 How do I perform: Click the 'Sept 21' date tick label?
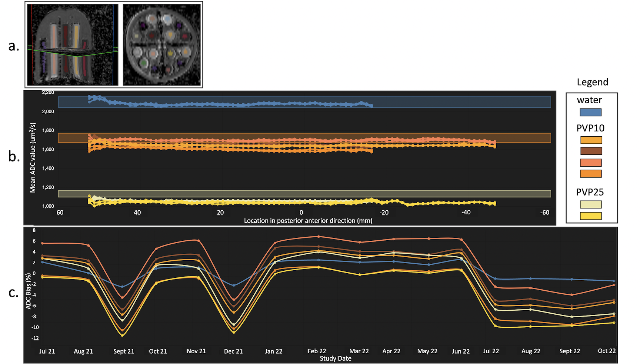(x=124, y=351)
